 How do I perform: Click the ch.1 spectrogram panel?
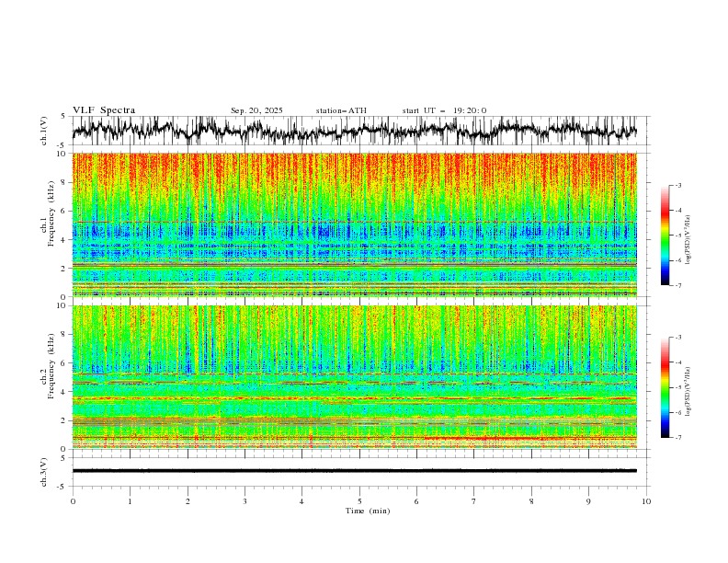tap(354, 224)
